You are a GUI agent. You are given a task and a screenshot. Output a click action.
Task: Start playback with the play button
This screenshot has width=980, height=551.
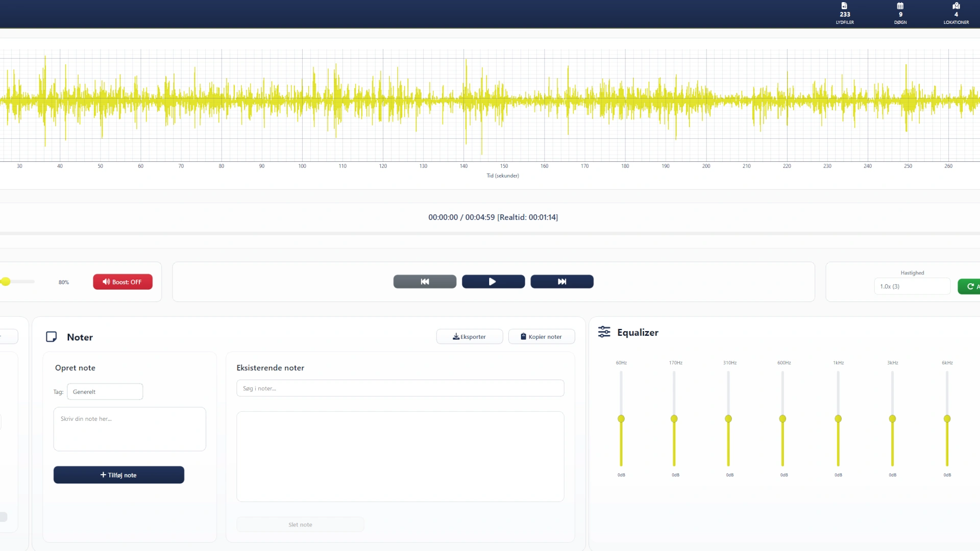coord(493,281)
